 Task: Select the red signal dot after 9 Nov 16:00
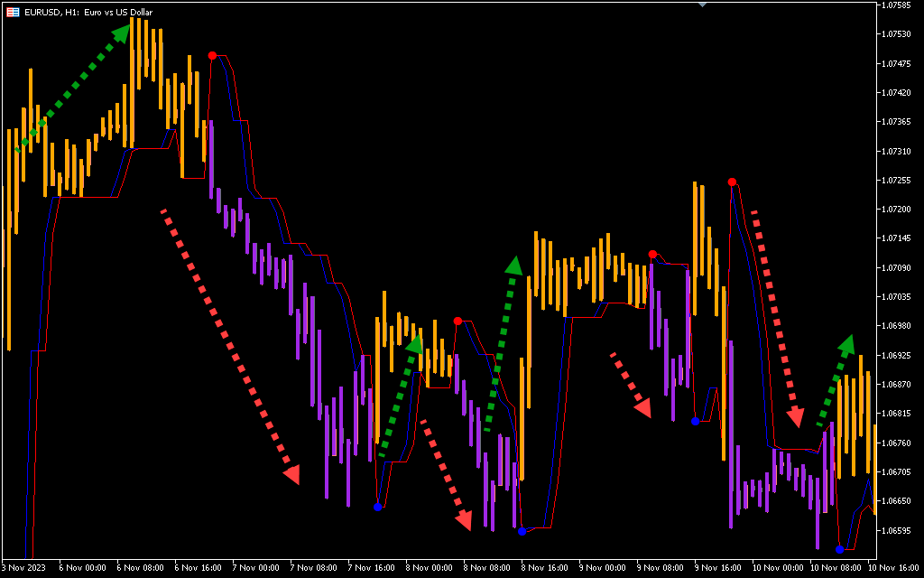[731, 182]
